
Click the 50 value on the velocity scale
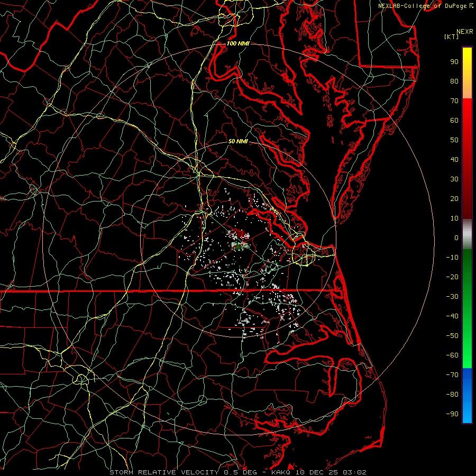(454, 140)
